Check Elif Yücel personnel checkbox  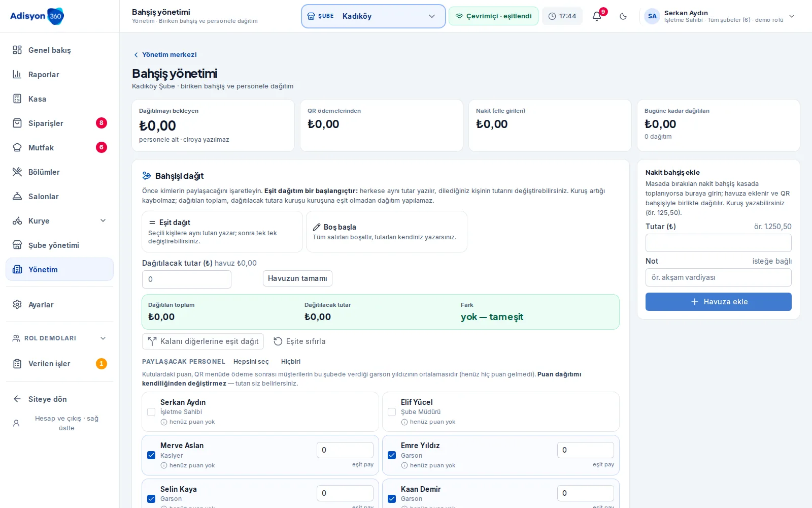(x=392, y=412)
